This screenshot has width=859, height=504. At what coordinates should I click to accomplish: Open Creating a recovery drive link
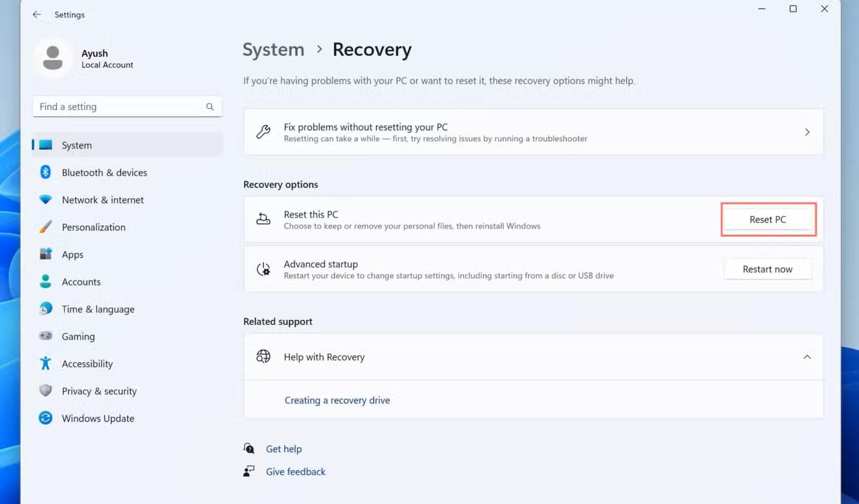tap(337, 400)
